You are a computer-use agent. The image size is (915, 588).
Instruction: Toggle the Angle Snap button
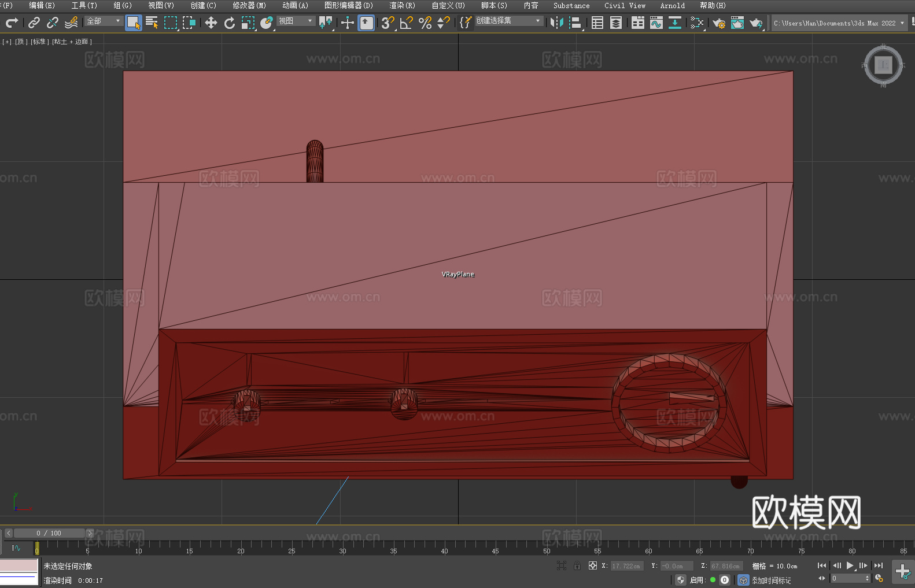pos(407,23)
